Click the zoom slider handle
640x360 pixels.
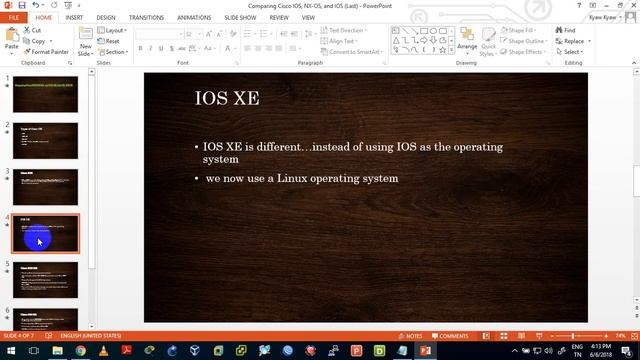(573, 336)
